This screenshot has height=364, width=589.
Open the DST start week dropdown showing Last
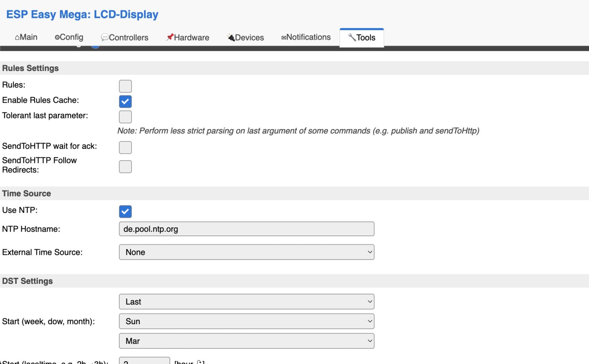click(x=247, y=302)
